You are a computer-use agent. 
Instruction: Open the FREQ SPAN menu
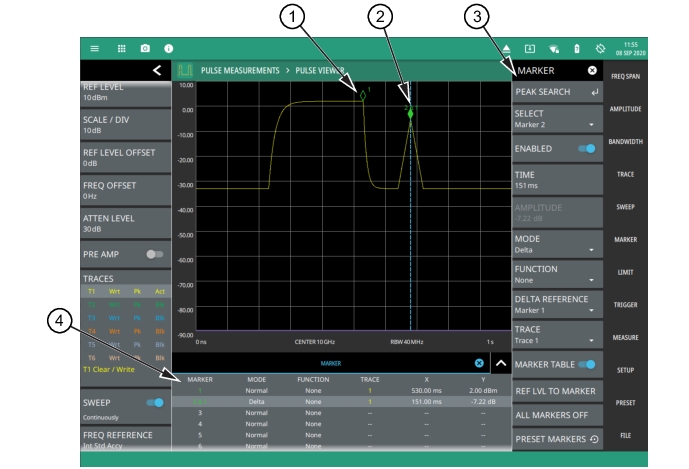point(625,76)
